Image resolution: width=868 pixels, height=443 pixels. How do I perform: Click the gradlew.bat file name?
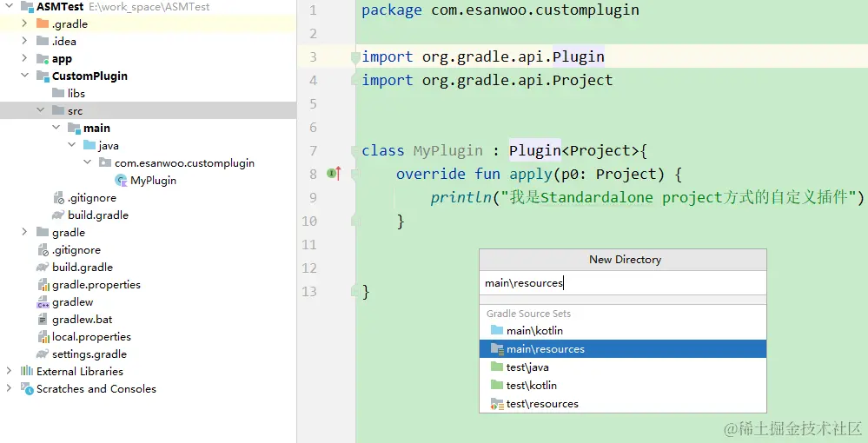(82, 320)
